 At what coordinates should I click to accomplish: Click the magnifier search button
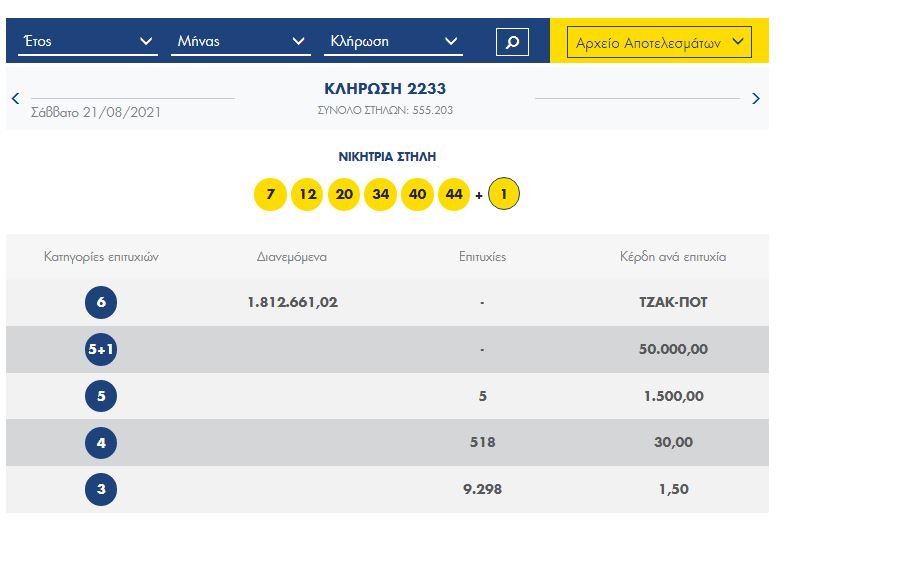pyautogui.click(x=512, y=42)
